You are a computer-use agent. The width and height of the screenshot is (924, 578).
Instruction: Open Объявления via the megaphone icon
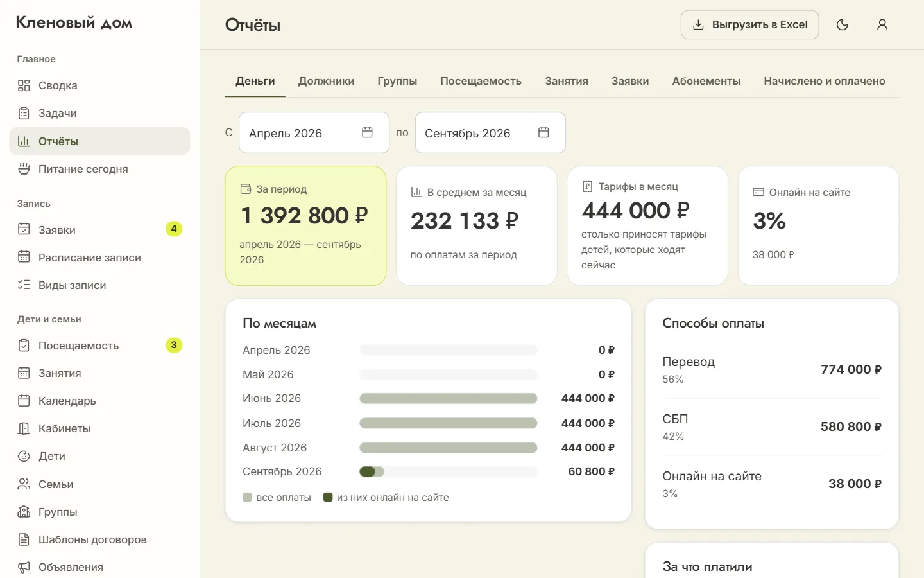point(24,567)
